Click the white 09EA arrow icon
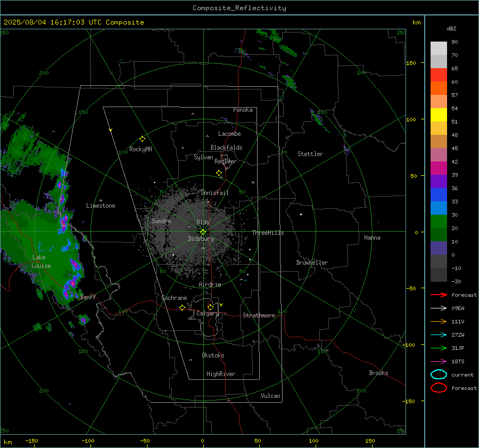Viewport: 479px width, 448px height. 439,308
